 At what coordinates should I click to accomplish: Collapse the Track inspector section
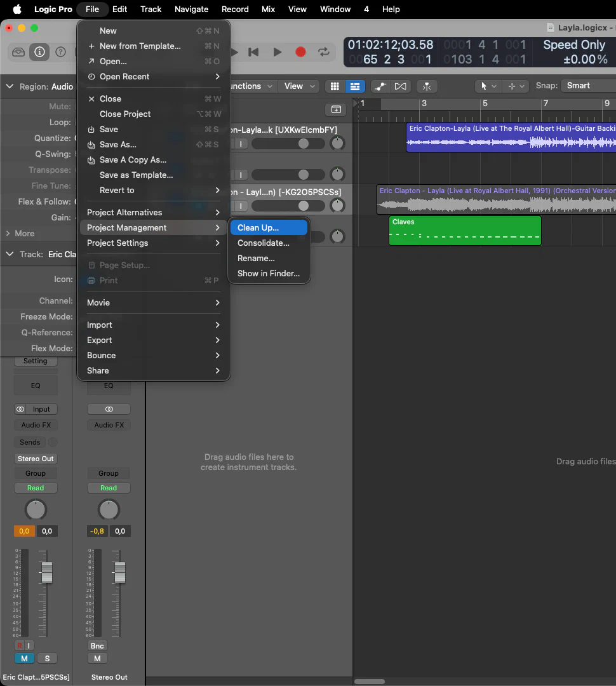click(x=10, y=254)
